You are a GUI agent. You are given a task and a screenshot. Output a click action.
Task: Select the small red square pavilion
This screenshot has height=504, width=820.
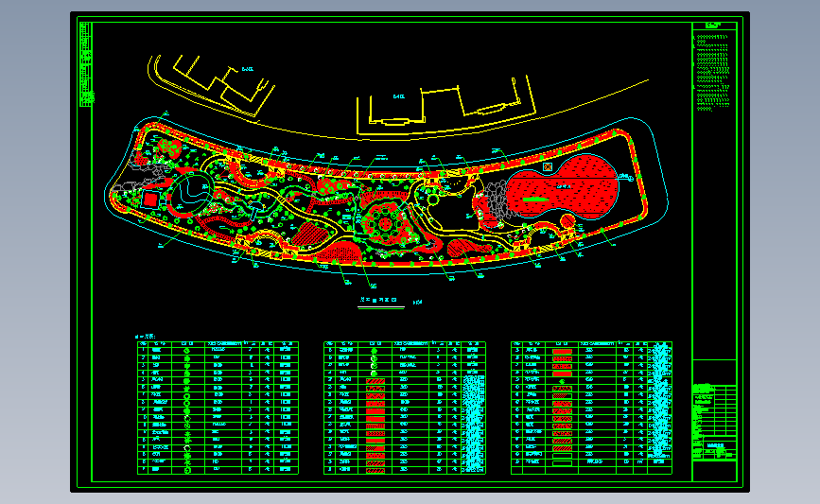150,200
